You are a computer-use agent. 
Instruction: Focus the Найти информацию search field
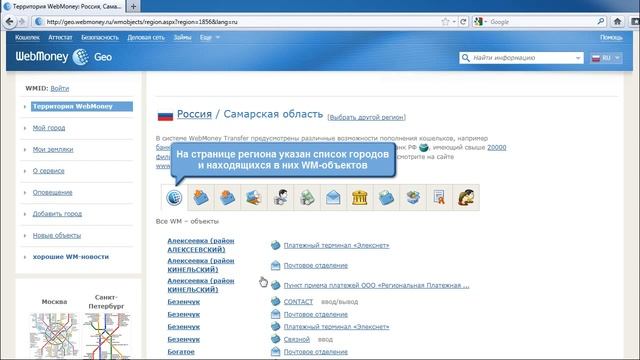[522, 58]
